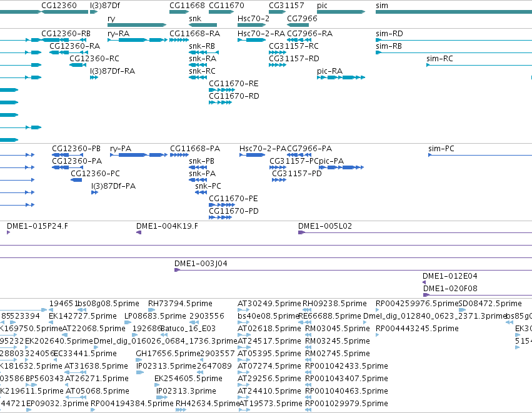Select the CG31157 gene label
532x413 pixels.
[x=286, y=6]
